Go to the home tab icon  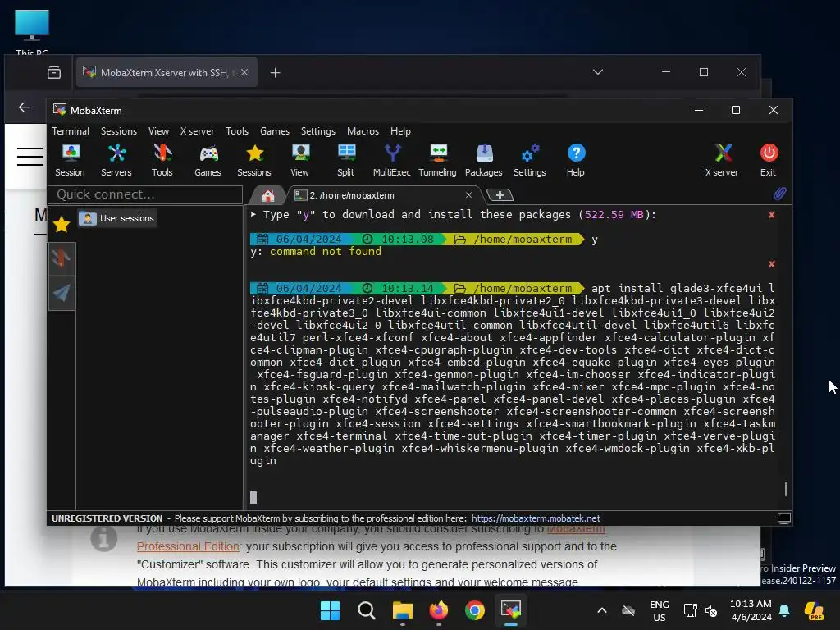268,195
